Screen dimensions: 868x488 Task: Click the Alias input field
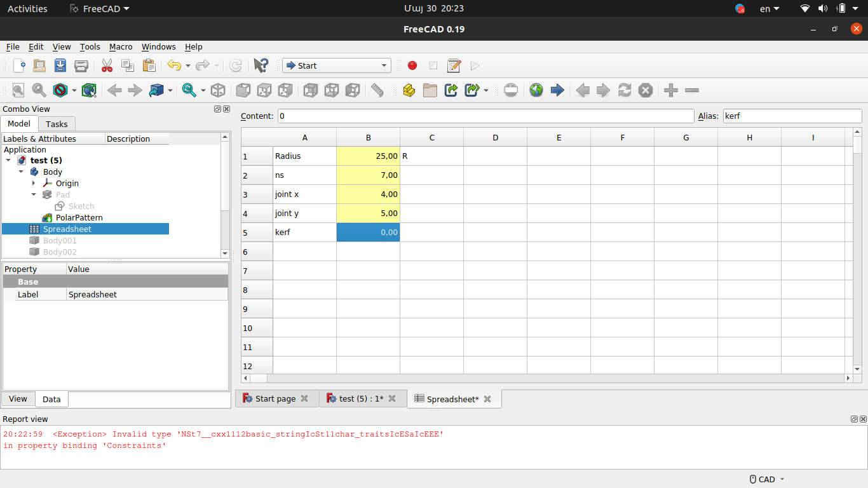click(x=792, y=116)
